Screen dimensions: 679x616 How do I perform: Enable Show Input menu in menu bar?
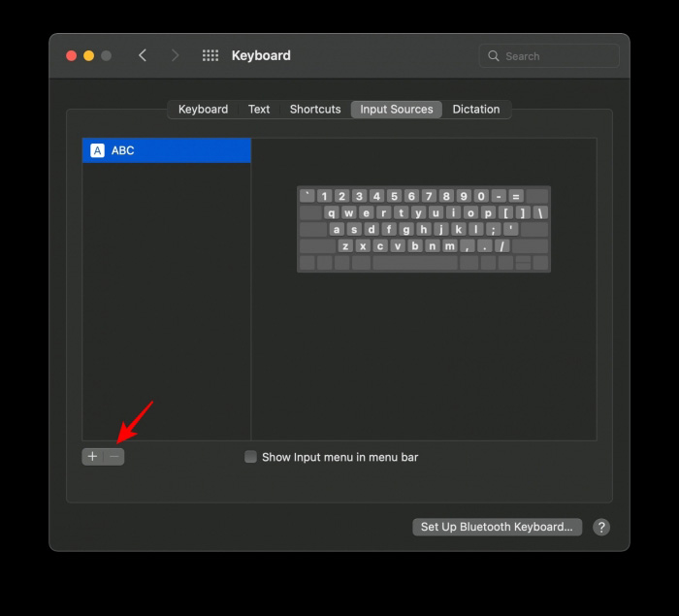coord(250,457)
